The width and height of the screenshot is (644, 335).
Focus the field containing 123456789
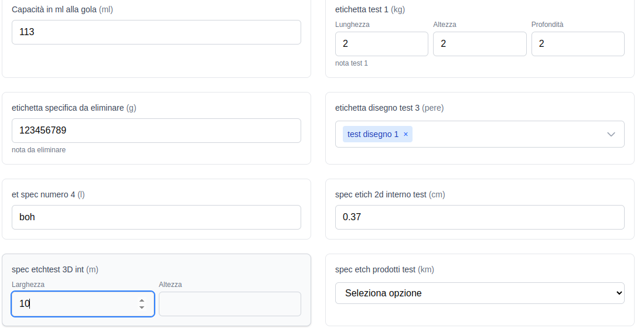pyautogui.click(x=156, y=131)
